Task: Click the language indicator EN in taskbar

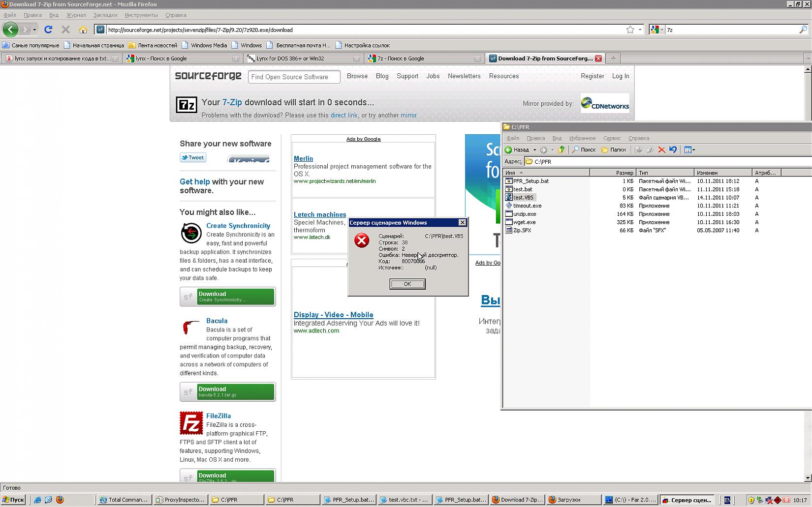Action: click(x=727, y=500)
